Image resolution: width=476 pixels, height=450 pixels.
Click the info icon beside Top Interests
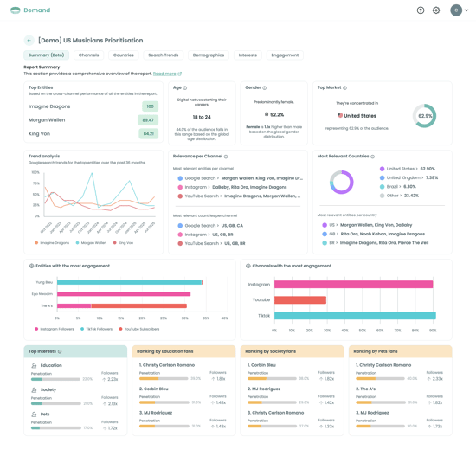pyautogui.click(x=60, y=351)
